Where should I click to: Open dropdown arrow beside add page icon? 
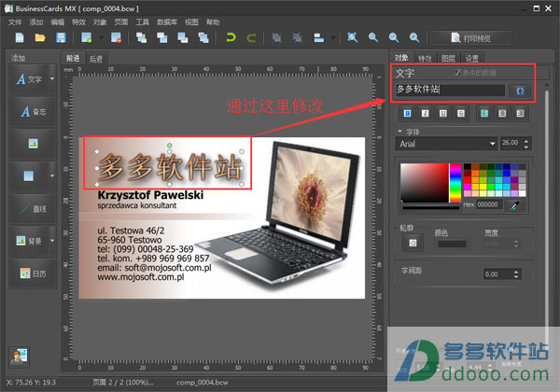tap(102, 37)
